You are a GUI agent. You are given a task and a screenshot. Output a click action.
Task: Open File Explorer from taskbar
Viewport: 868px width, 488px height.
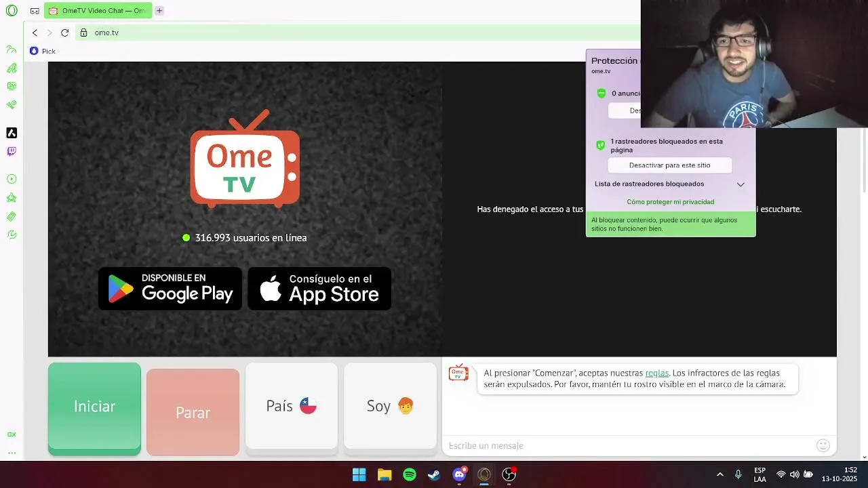pos(384,474)
